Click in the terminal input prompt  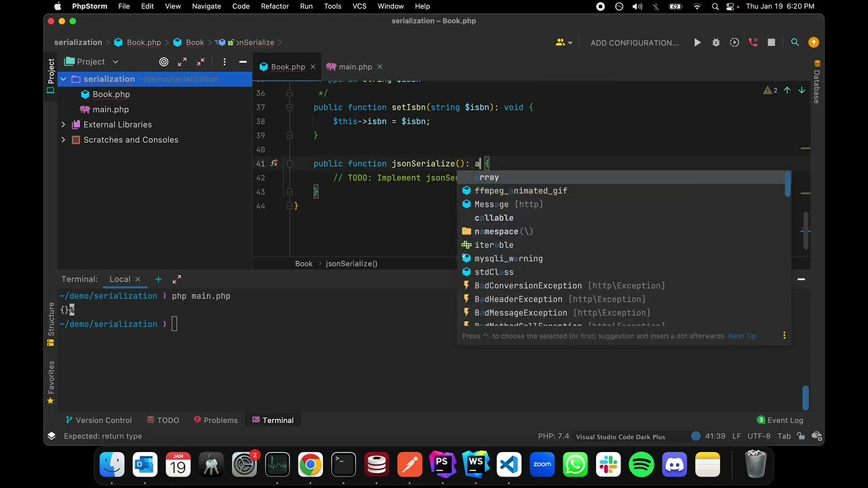(x=174, y=324)
